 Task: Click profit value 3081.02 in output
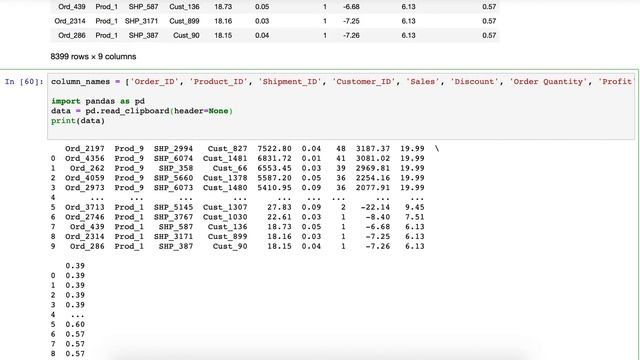click(x=373, y=158)
